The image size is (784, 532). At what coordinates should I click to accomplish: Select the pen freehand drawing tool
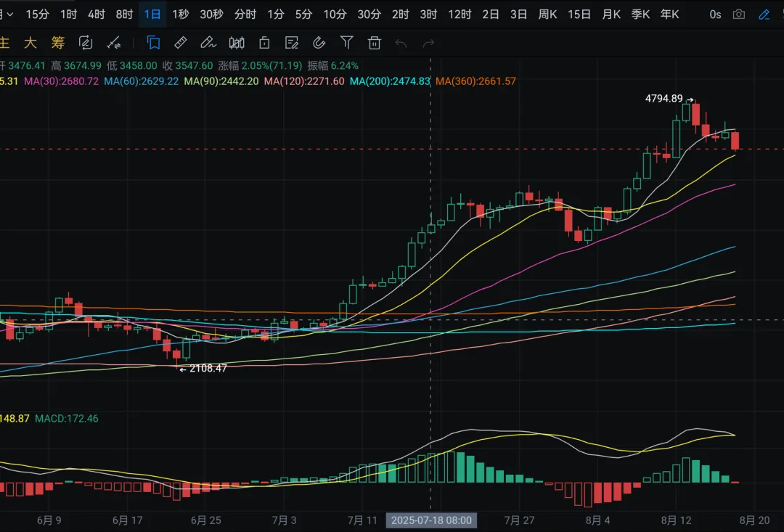tap(208, 43)
